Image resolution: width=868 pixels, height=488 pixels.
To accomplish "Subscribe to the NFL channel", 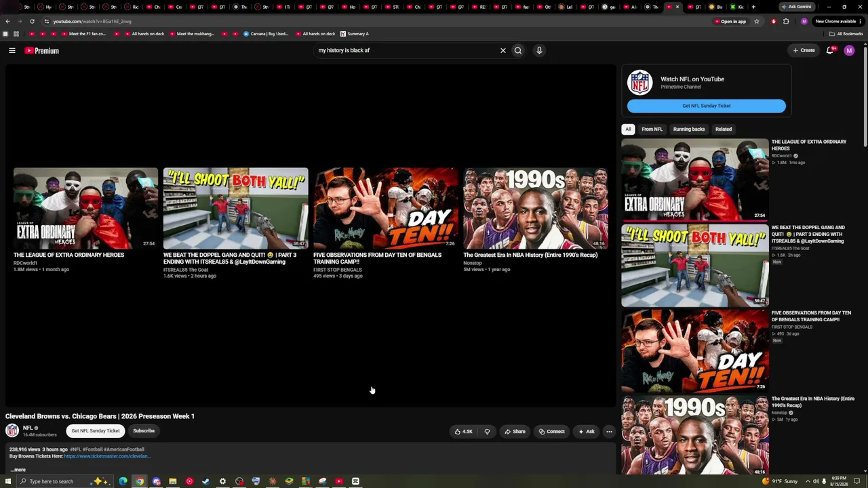I will pos(144,431).
